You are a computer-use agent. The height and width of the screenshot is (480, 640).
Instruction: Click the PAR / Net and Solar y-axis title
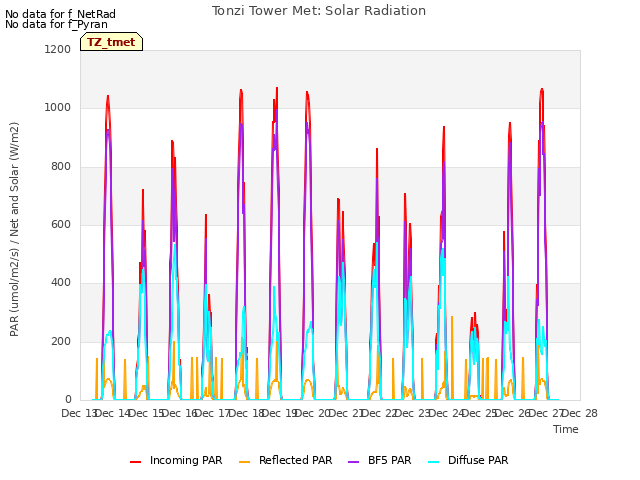14,229
